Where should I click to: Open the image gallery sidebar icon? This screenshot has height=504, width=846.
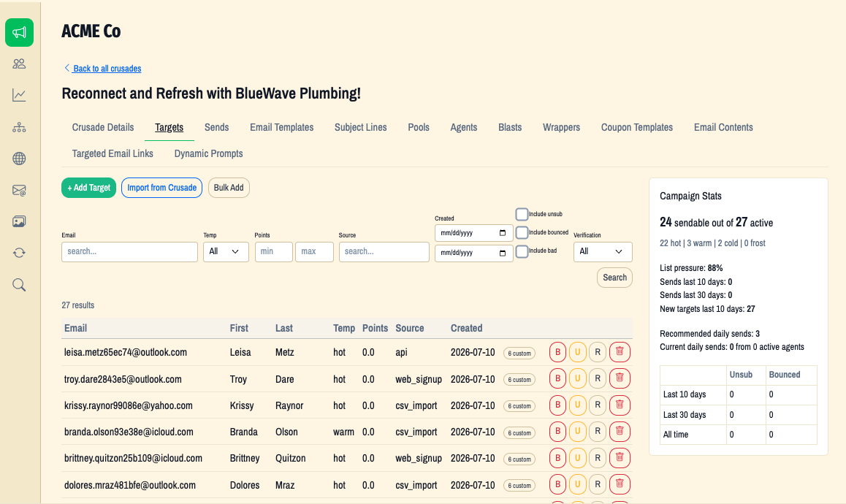[x=20, y=222]
